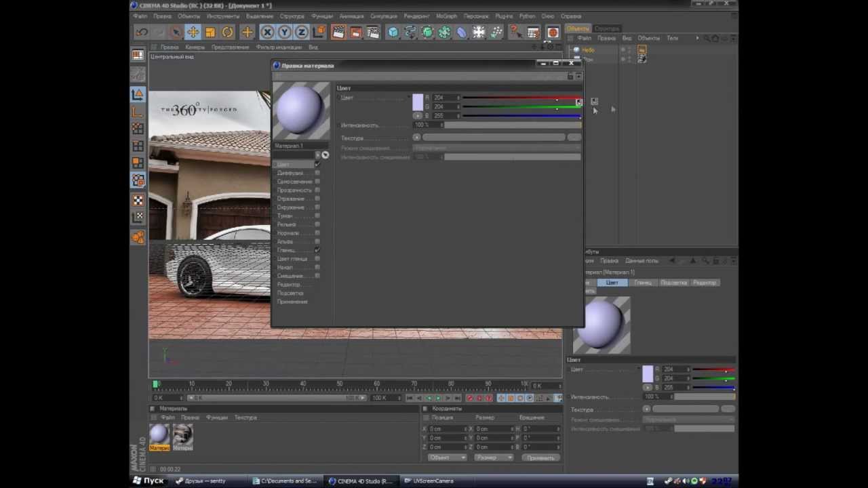This screenshot has width=868, height=488.
Task: Toggle the Y axis lock
Action: coord(284,32)
